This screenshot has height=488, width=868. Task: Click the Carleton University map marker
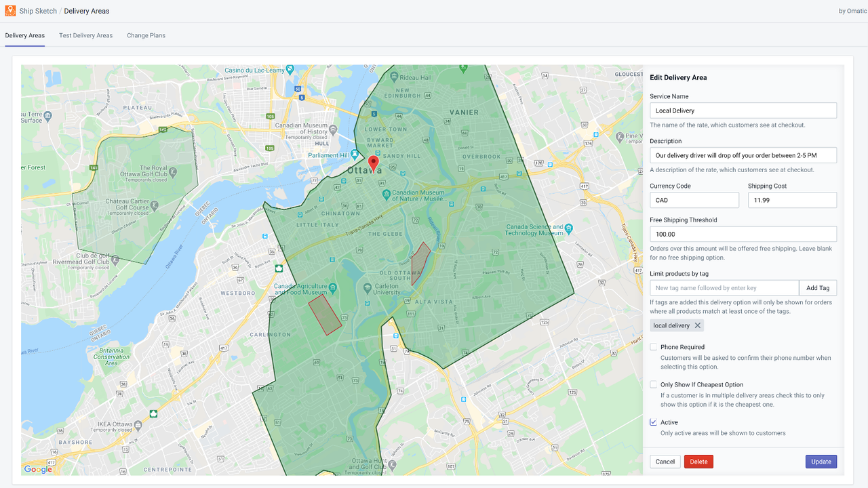pos(368,287)
